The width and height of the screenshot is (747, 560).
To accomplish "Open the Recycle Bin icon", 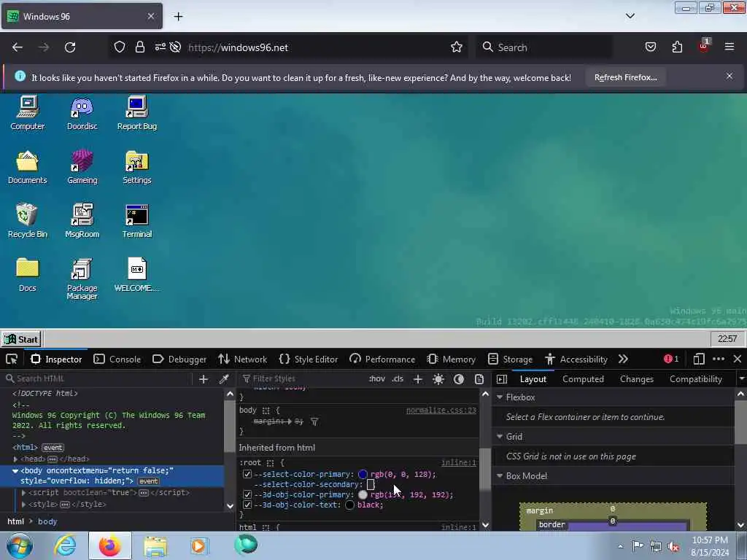I will pos(27,221).
